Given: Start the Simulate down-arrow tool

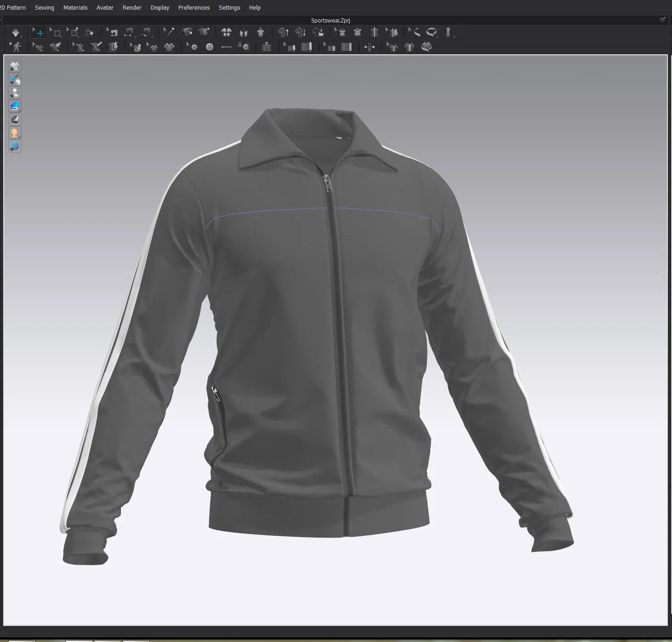Looking at the screenshot, I should click(x=16, y=32).
